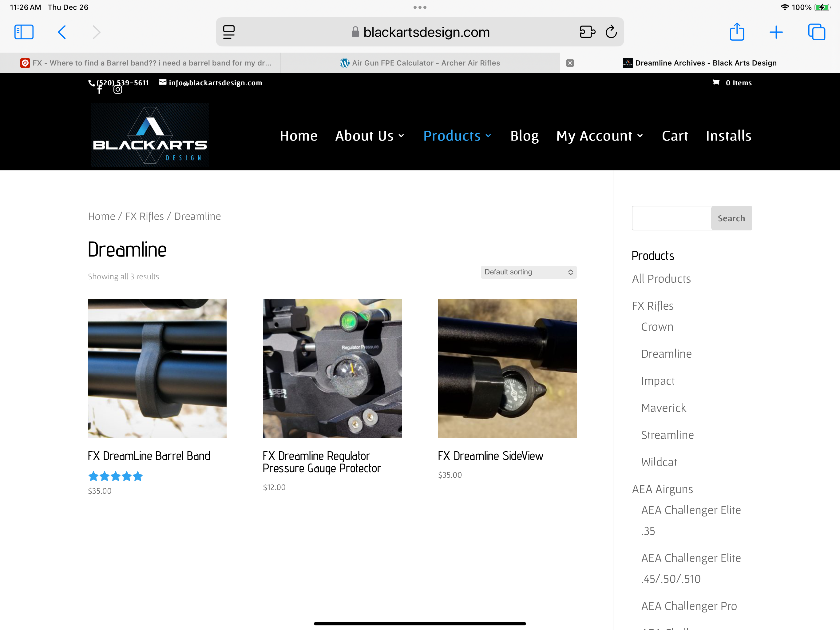Switch to Air Gun FPE Calculator tab
This screenshot has height=630, width=840.
click(420, 63)
